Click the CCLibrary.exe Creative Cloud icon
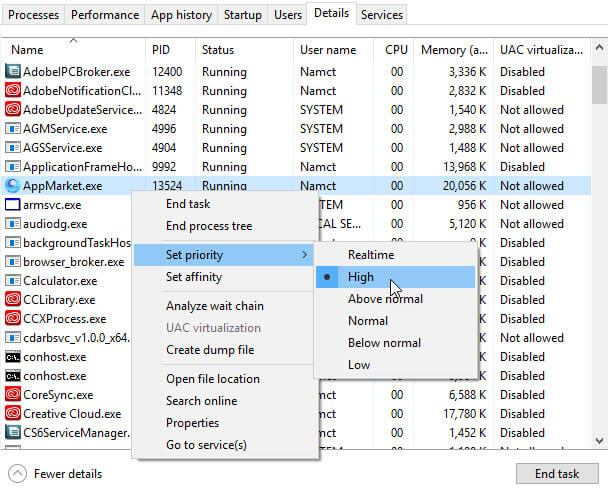 pyautogui.click(x=13, y=299)
